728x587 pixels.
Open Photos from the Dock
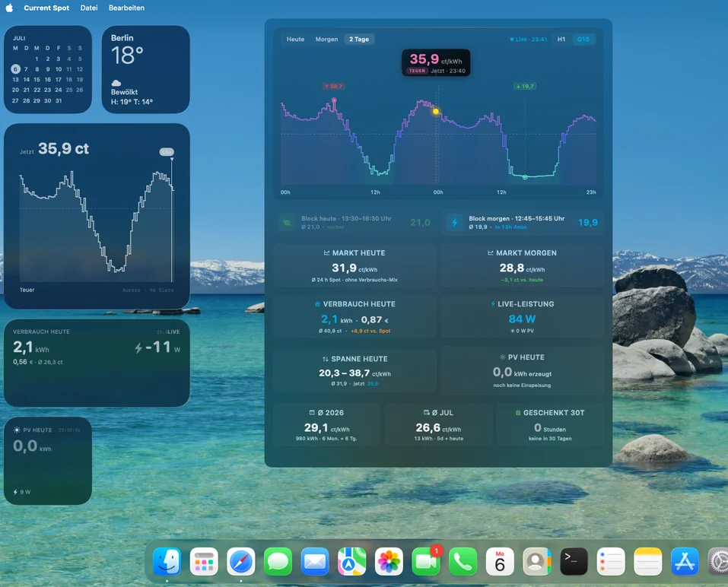coord(389,561)
